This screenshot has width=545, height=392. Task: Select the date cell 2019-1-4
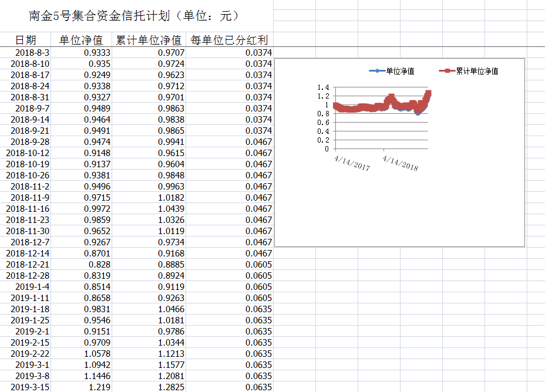click(x=25, y=286)
